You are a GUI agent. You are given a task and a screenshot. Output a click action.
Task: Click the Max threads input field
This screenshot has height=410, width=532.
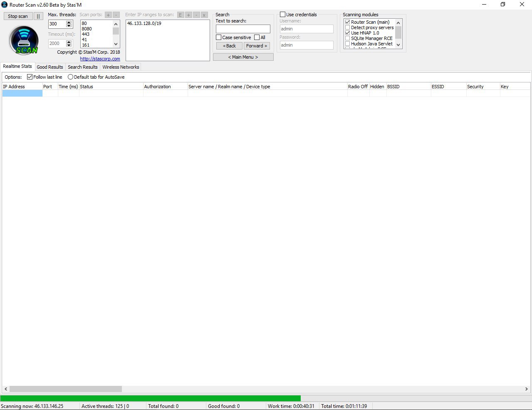pyautogui.click(x=57, y=24)
